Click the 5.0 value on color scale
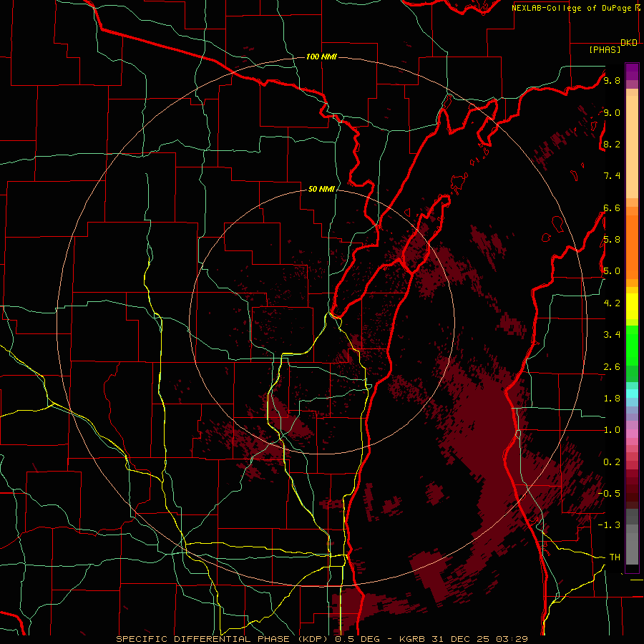Viewport: 644px width, 644px height. 612,271
